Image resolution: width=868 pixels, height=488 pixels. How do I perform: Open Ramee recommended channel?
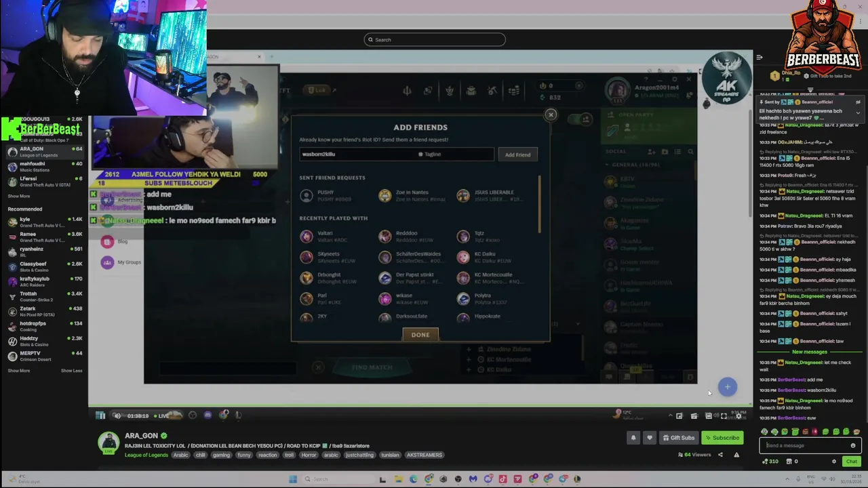[44, 237]
